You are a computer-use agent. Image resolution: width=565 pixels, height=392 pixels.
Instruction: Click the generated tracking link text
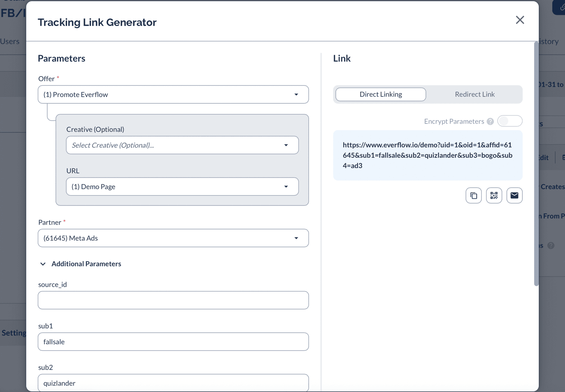(x=428, y=155)
